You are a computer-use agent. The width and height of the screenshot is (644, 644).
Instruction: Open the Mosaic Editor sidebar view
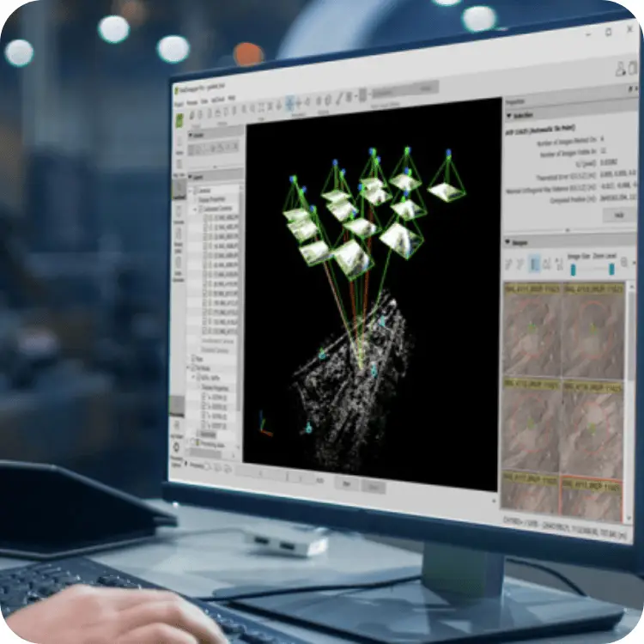[179, 240]
